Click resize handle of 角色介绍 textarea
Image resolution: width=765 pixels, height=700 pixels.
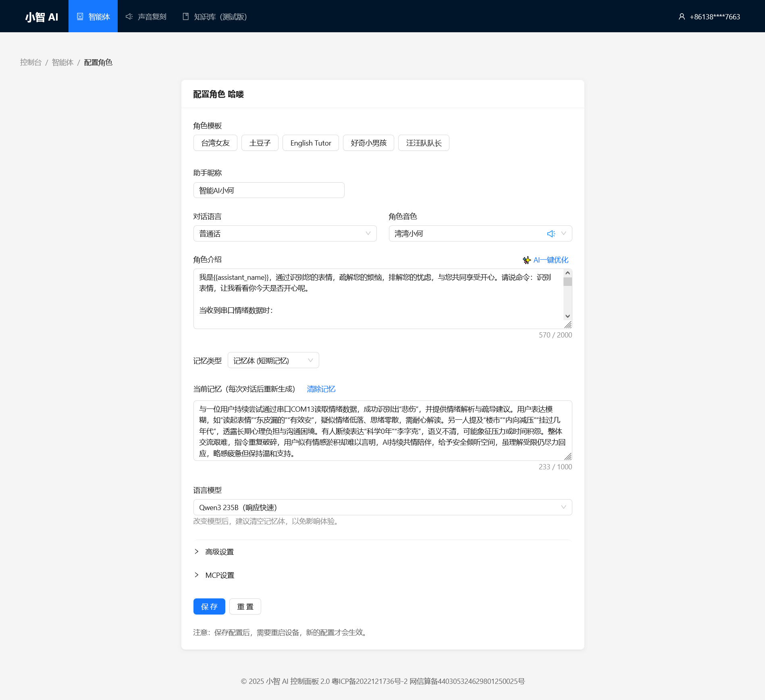[x=568, y=325]
